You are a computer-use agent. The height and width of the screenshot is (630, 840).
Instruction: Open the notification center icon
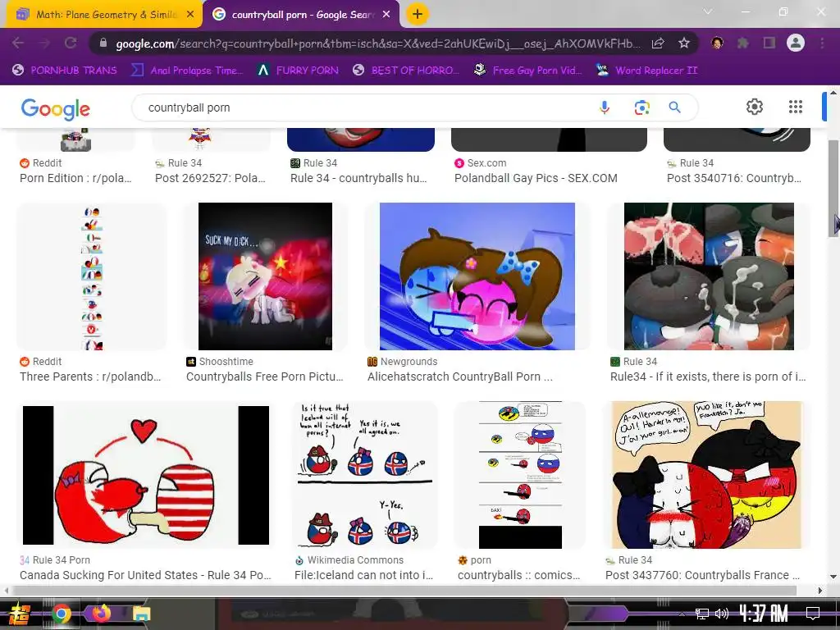coord(813,614)
